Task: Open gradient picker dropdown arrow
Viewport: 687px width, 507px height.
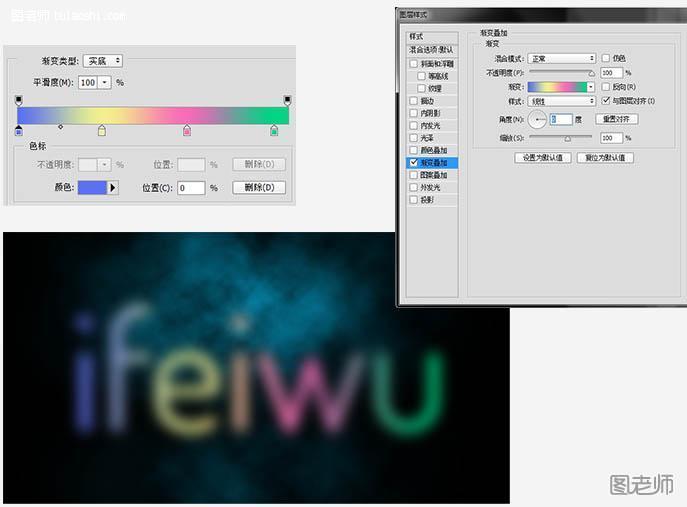Action: pyautogui.click(x=591, y=87)
